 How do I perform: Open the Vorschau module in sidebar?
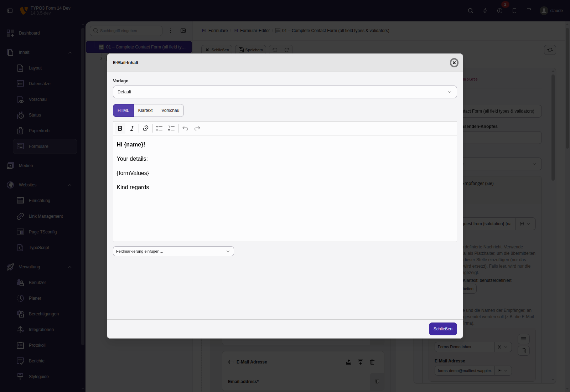pos(45,99)
